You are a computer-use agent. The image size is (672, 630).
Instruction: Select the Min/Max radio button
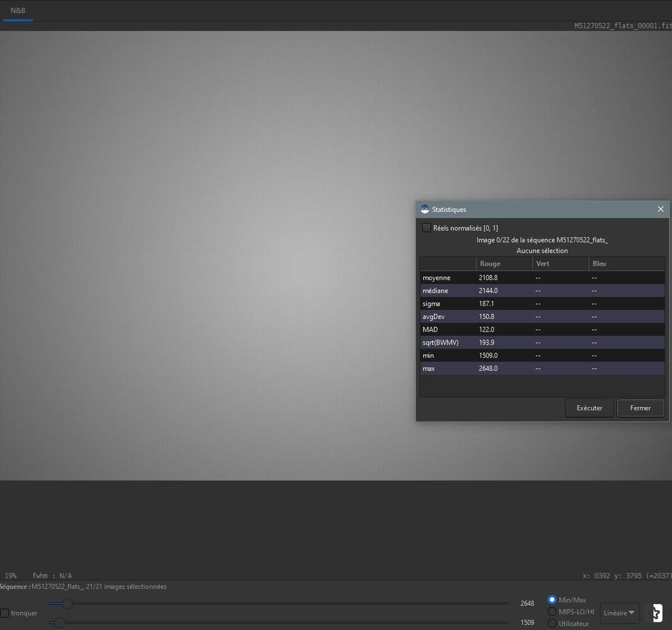(552, 600)
